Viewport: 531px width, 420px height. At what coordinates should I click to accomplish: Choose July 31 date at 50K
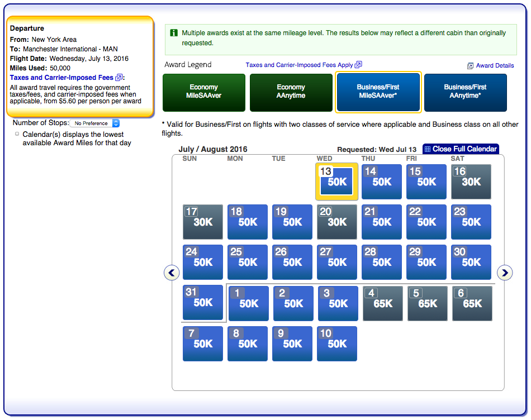click(x=203, y=302)
